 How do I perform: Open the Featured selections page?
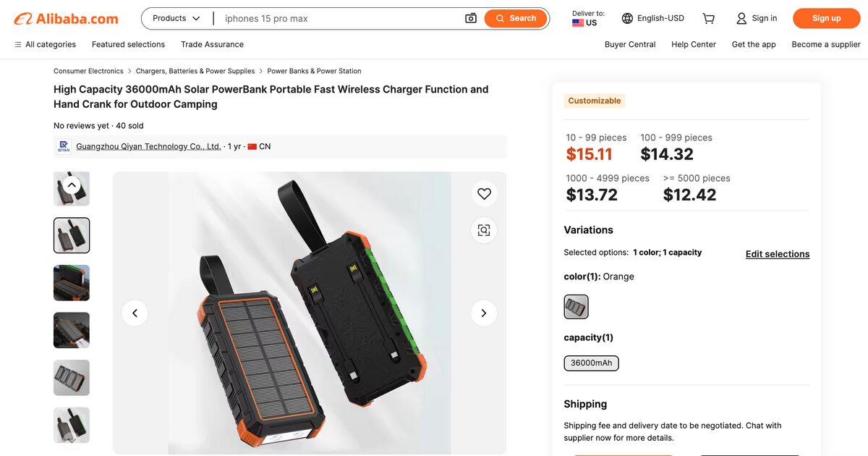(127, 44)
